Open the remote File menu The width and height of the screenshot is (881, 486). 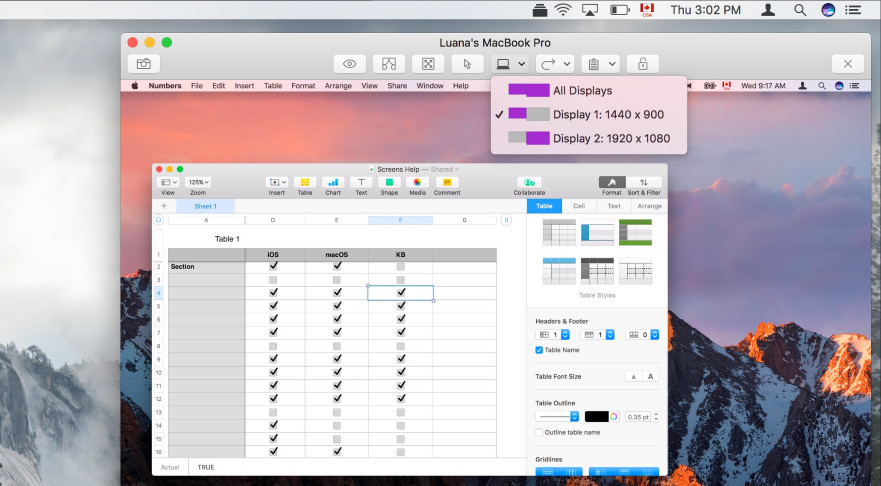point(197,86)
